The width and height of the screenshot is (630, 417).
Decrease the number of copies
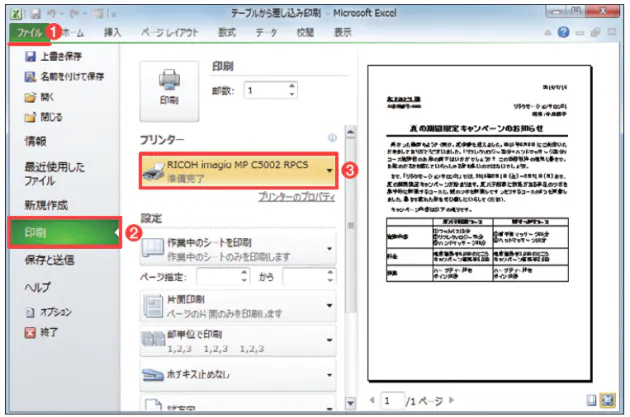pyautogui.click(x=292, y=94)
